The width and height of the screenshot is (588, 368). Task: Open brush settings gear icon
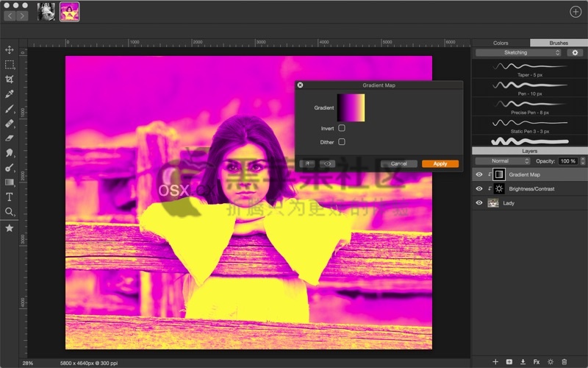(x=575, y=52)
